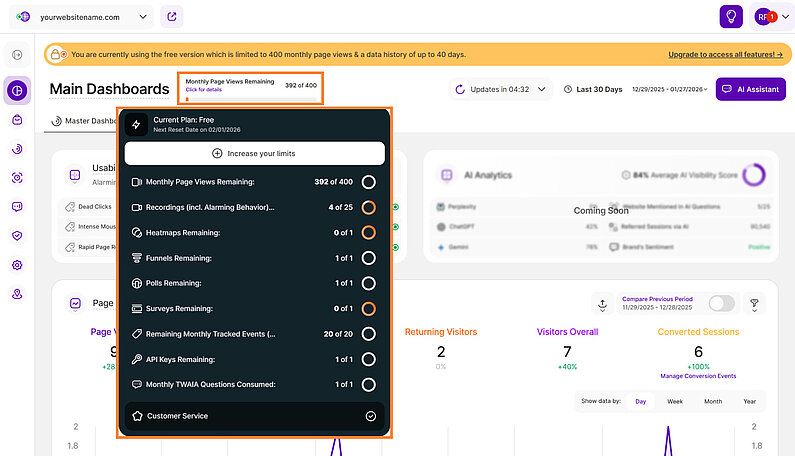This screenshot has width=795, height=456.
Task: Click the export upload icon near Compare Previous Period
Action: pos(602,303)
